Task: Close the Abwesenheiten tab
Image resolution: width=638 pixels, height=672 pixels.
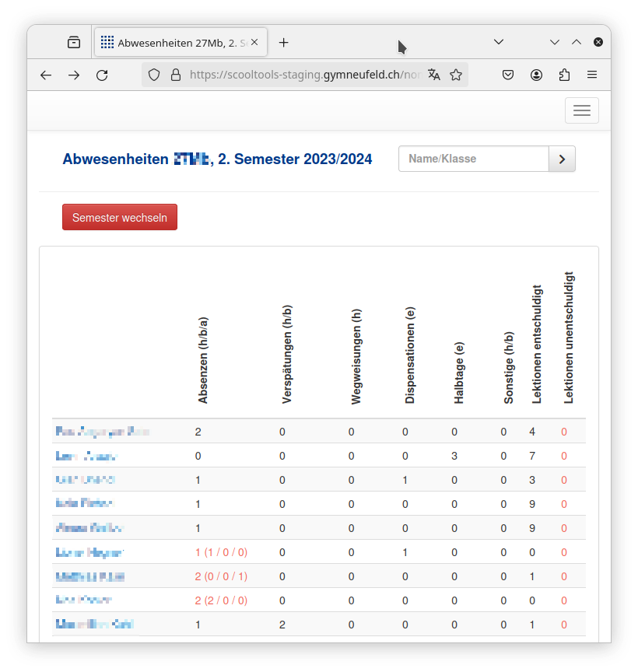Action: [254, 43]
